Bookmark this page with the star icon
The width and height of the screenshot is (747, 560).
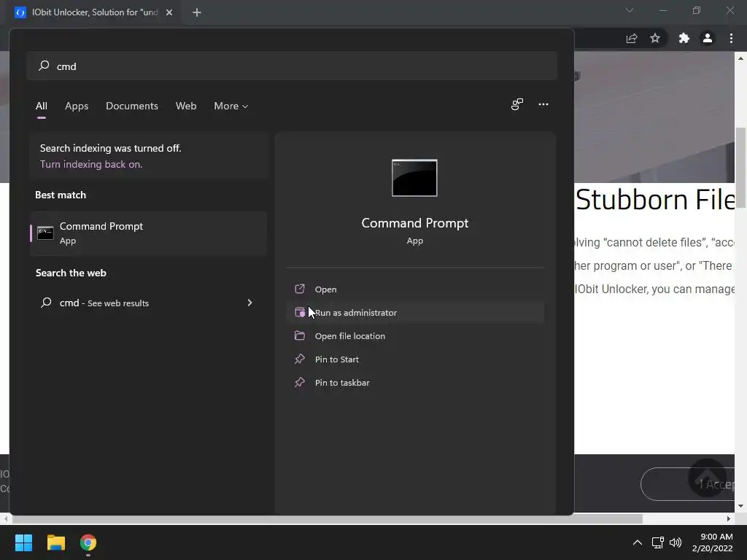pos(655,38)
